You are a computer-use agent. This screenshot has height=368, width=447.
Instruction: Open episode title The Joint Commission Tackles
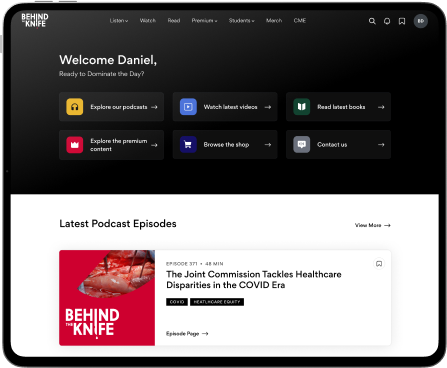tap(254, 280)
